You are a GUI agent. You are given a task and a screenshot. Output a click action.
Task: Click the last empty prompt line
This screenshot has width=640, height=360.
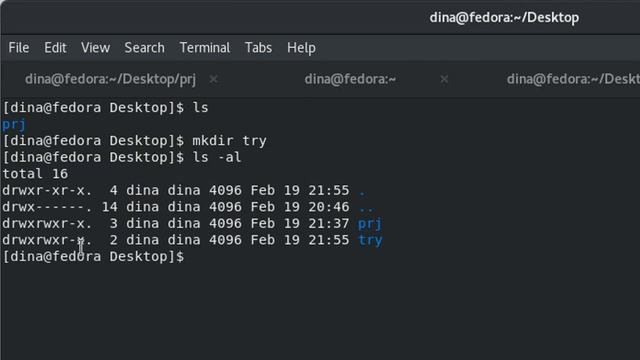click(x=93, y=257)
